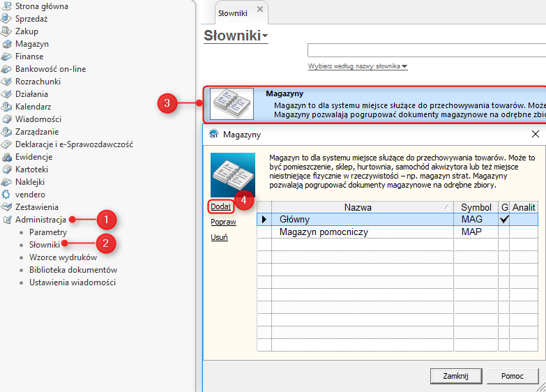The width and height of the screenshot is (546, 392).
Task: Open Ustawienia wiadomości under Administracja
Action: pos(73,282)
